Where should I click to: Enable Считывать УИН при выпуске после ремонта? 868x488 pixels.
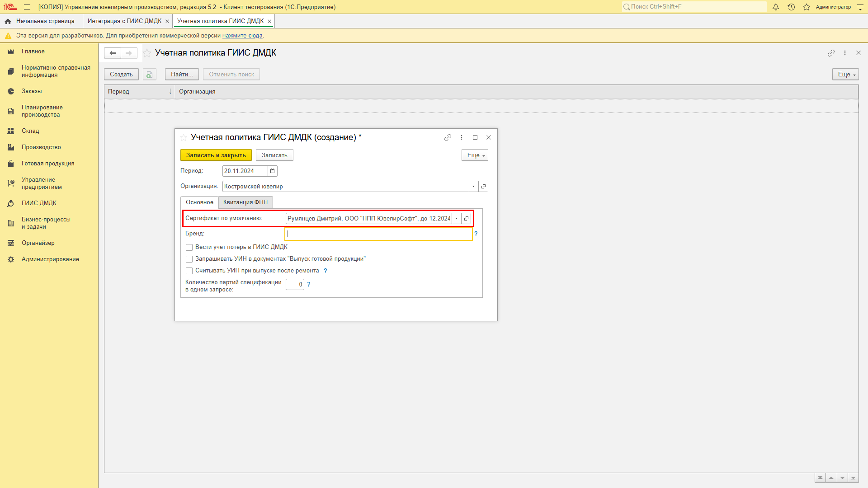pos(189,271)
